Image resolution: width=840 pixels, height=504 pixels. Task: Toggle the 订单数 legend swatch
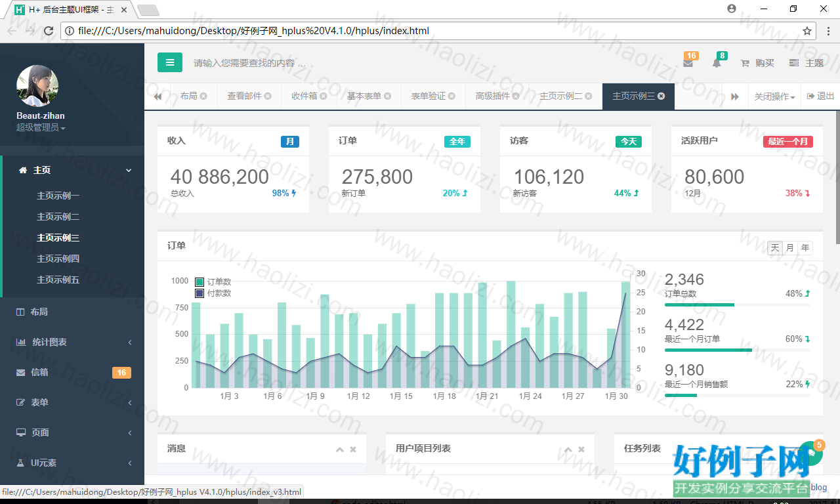point(199,282)
